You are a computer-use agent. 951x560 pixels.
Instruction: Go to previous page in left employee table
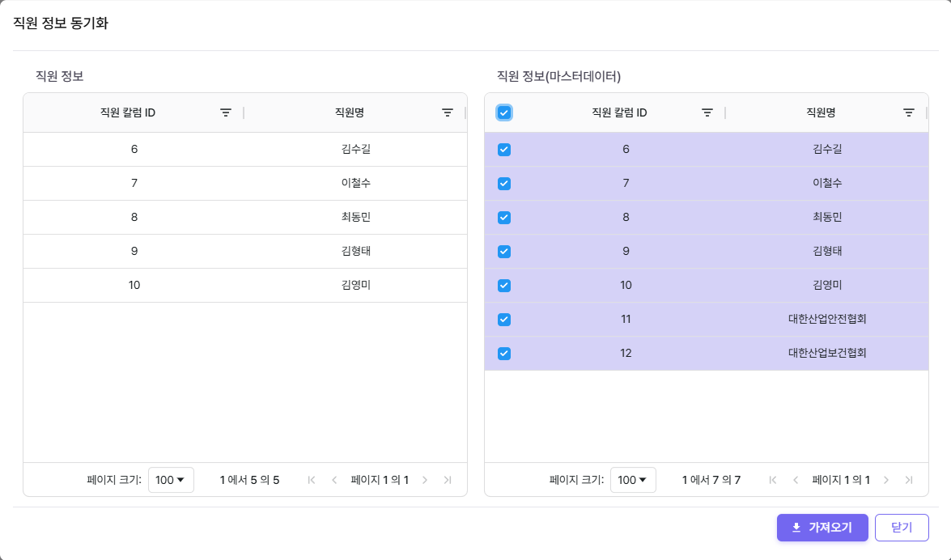coord(334,480)
